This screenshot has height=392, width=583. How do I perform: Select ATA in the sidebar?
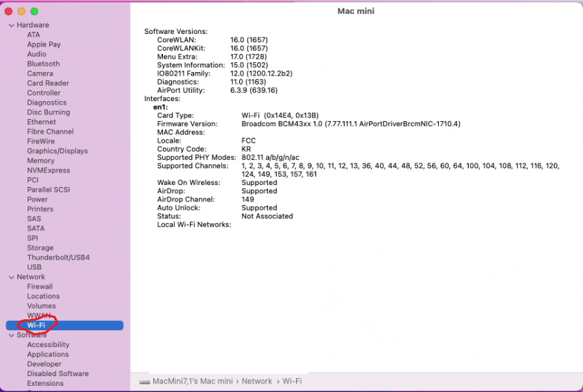pos(33,35)
